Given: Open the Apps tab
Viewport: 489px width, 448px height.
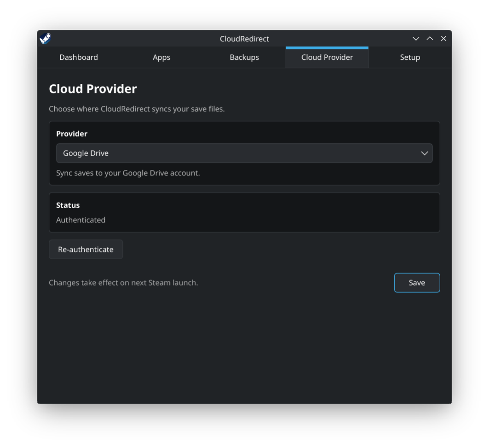Looking at the screenshot, I should click(x=161, y=58).
